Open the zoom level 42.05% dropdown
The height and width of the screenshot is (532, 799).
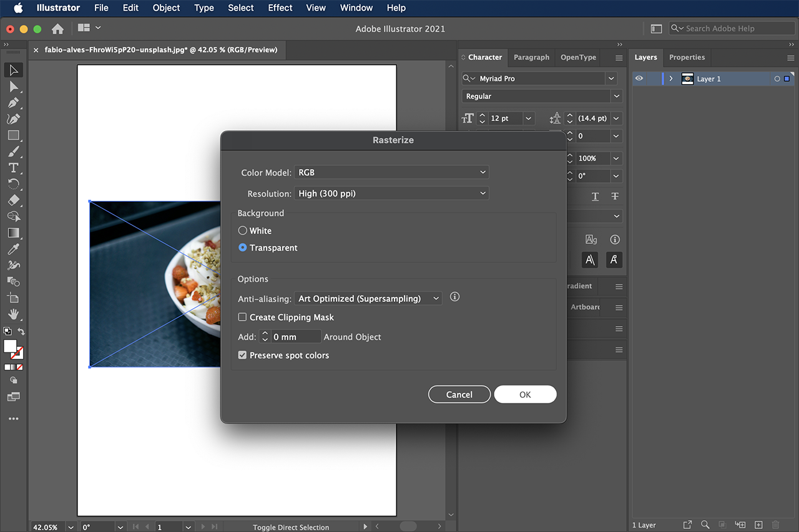click(x=70, y=527)
